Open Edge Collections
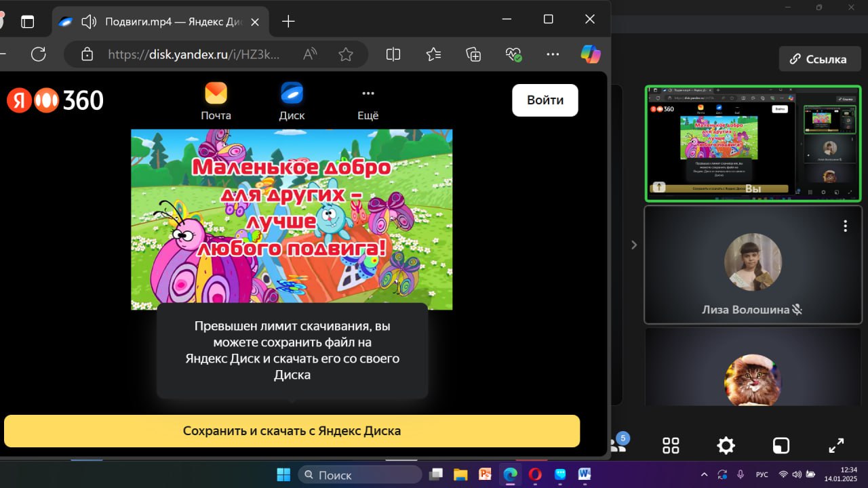The height and width of the screenshot is (488, 868). [x=473, y=54]
